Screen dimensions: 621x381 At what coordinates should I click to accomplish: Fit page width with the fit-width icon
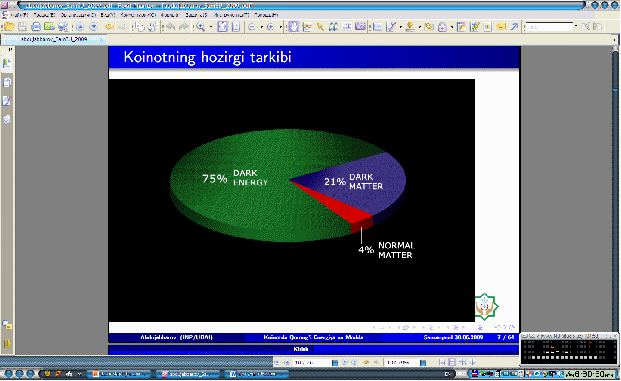pos(236,27)
